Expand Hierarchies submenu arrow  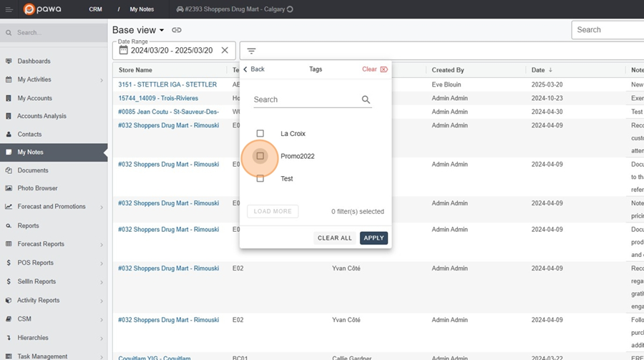pyautogui.click(x=102, y=339)
